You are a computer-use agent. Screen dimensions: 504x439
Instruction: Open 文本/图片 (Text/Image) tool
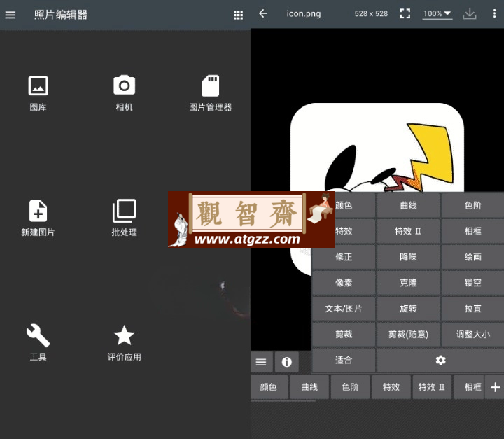click(x=344, y=309)
